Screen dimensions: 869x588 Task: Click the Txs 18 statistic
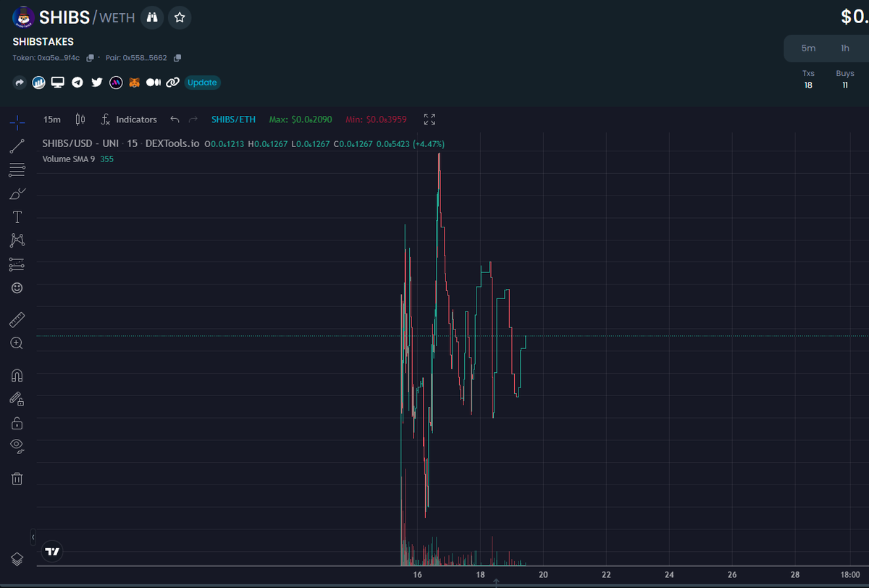click(808, 80)
